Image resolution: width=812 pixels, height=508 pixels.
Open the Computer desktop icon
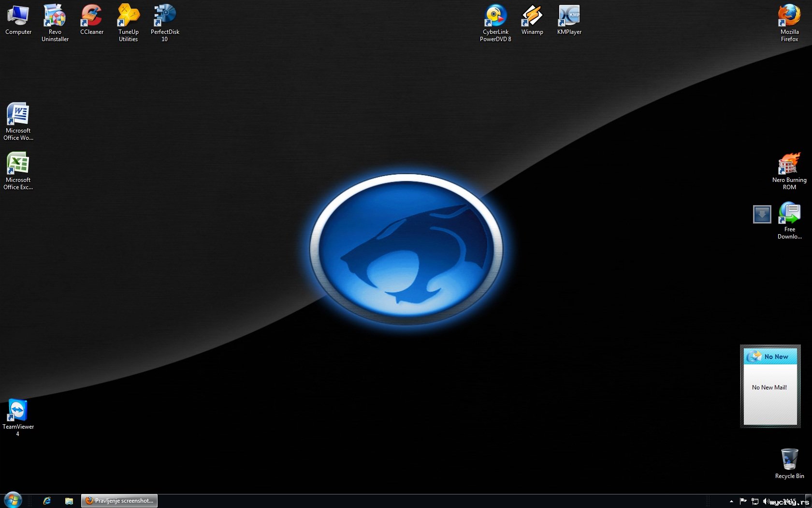click(18, 20)
